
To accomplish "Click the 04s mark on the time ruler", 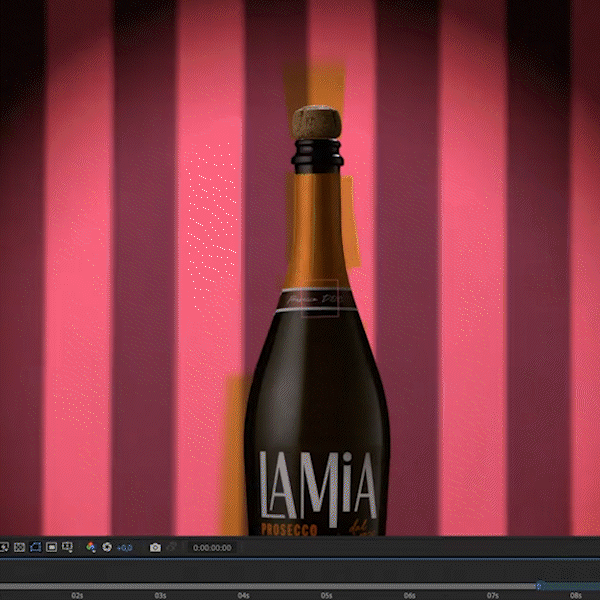I will pyautogui.click(x=243, y=594).
